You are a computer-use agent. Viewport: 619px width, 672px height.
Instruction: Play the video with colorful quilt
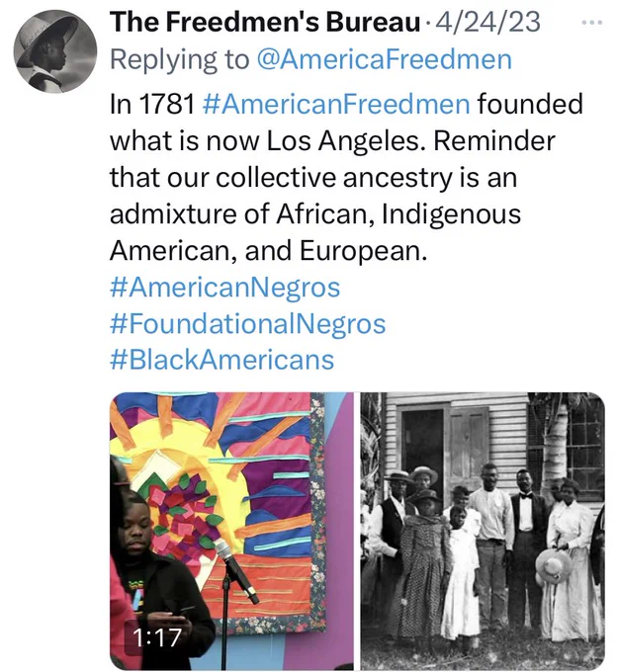(231, 531)
